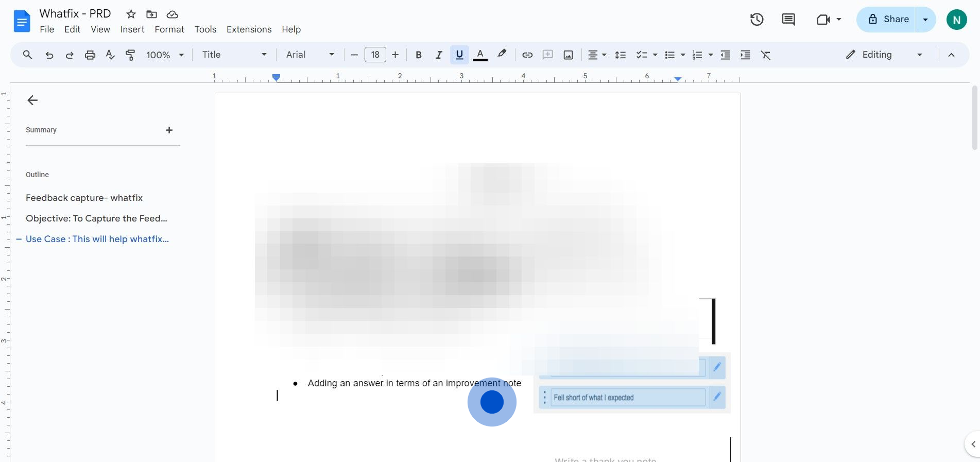Viewport: 980px width, 462px height.
Task: Insert an image
Action: point(568,55)
